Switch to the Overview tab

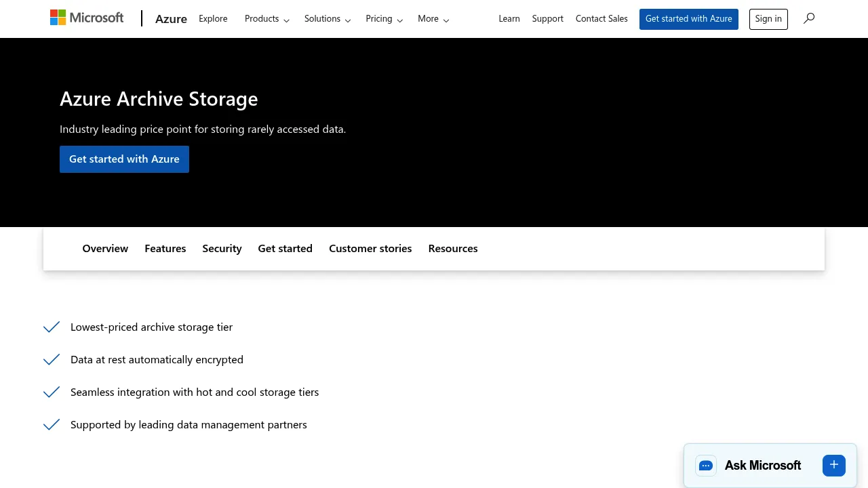coord(105,249)
